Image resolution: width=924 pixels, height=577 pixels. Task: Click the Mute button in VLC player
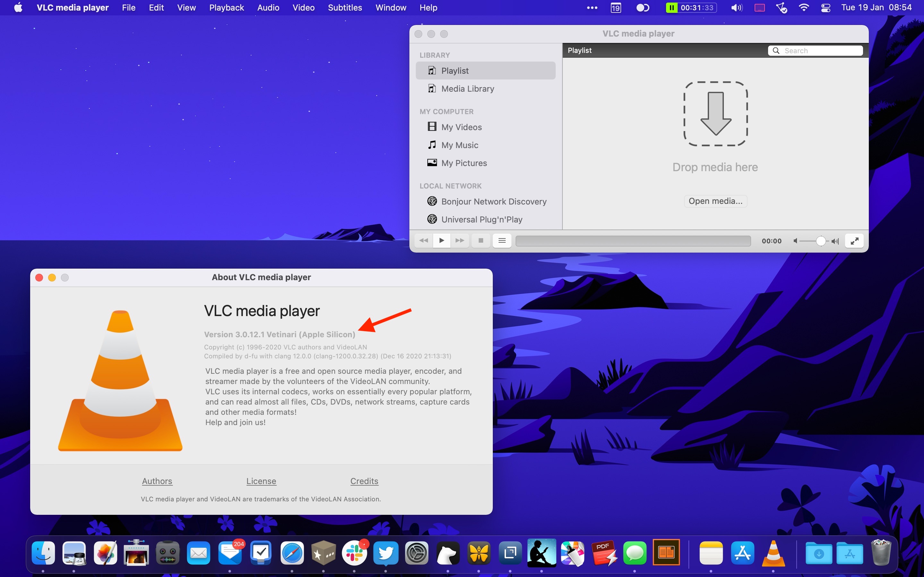point(796,241)
